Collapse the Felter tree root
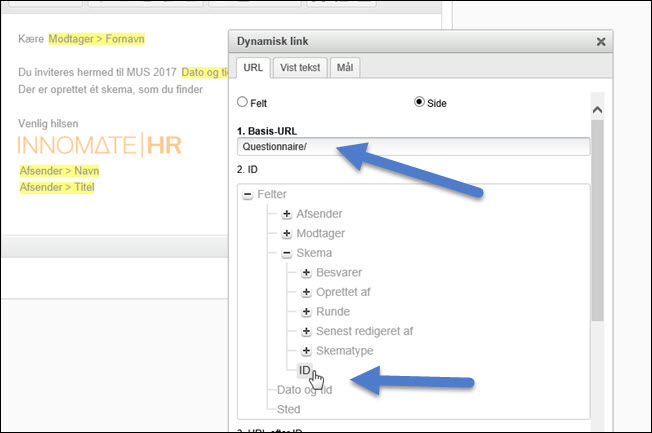Image resolution: width=652 pixels, height=433 pixels. [x=247, y=194]
